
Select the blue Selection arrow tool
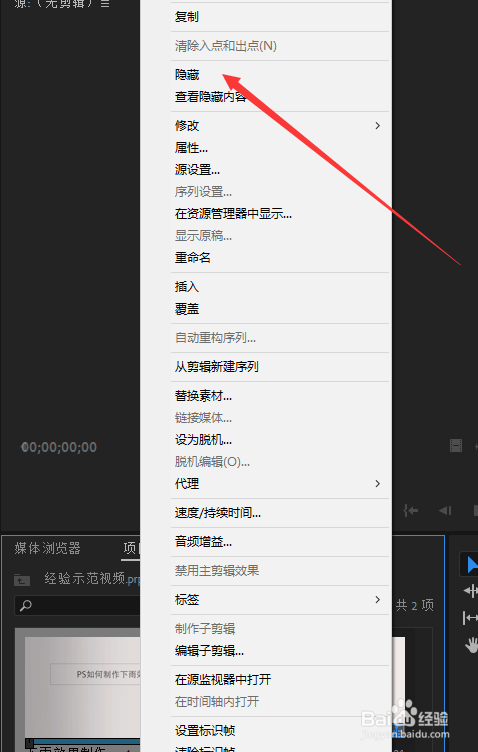(x=471, y=564)
